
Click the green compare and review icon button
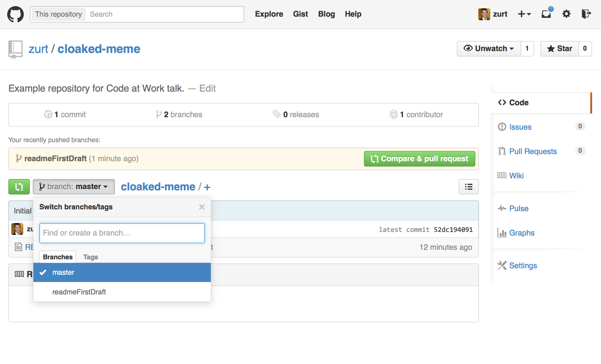pos(19,187)
